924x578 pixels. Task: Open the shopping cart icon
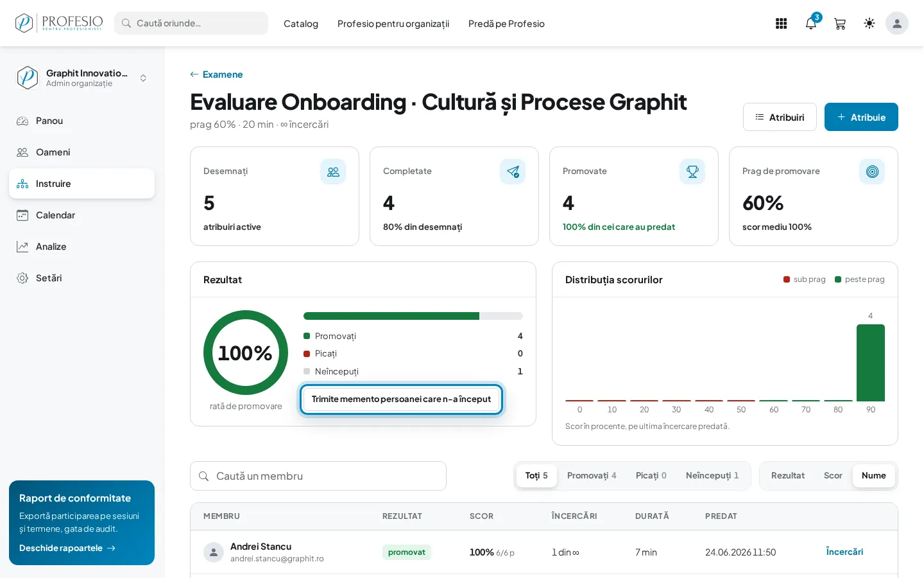[840, 23]
